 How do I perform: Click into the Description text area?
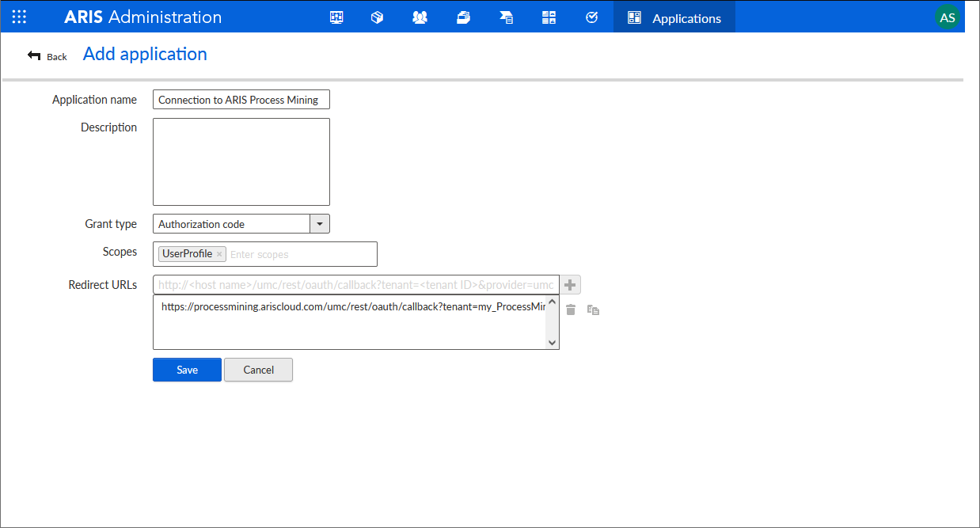click(241, 162)
